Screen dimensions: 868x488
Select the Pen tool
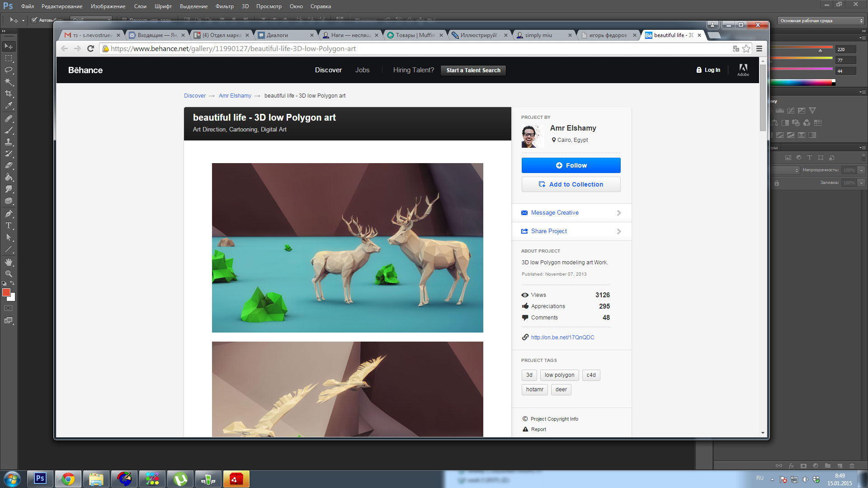pyautogui.click(x=9, y=214)
